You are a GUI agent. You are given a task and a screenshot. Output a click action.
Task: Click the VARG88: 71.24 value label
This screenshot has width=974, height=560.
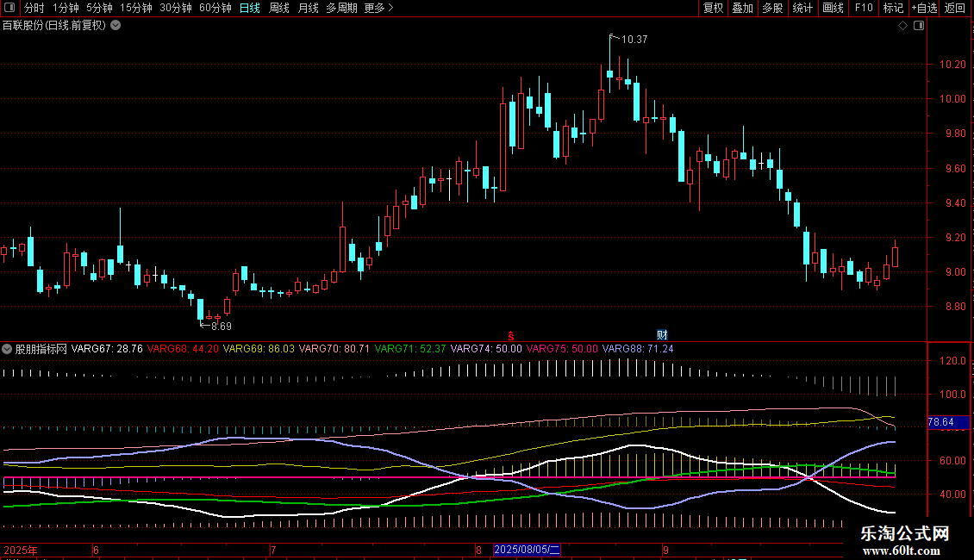[x=638, y=349]
